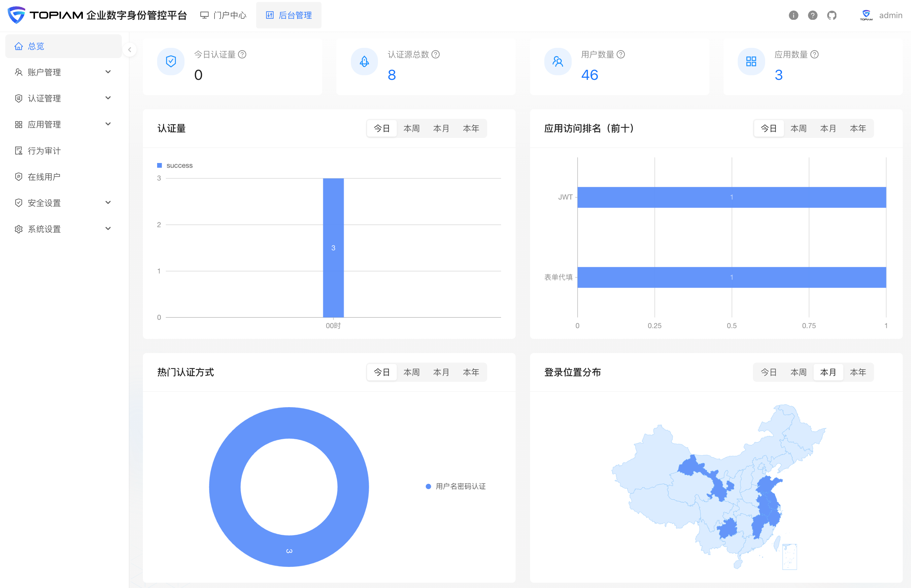This screenshot has height=588, width=911.
Task: Click the 应用数量 grid icon
Action: pos(751,61)
